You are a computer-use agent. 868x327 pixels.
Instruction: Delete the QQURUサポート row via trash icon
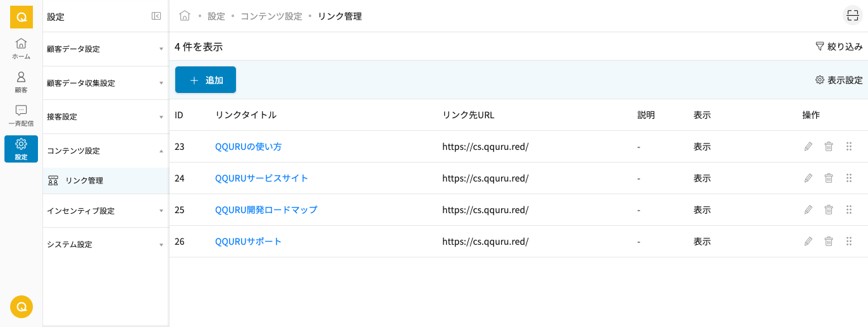[x=828, y=242]
